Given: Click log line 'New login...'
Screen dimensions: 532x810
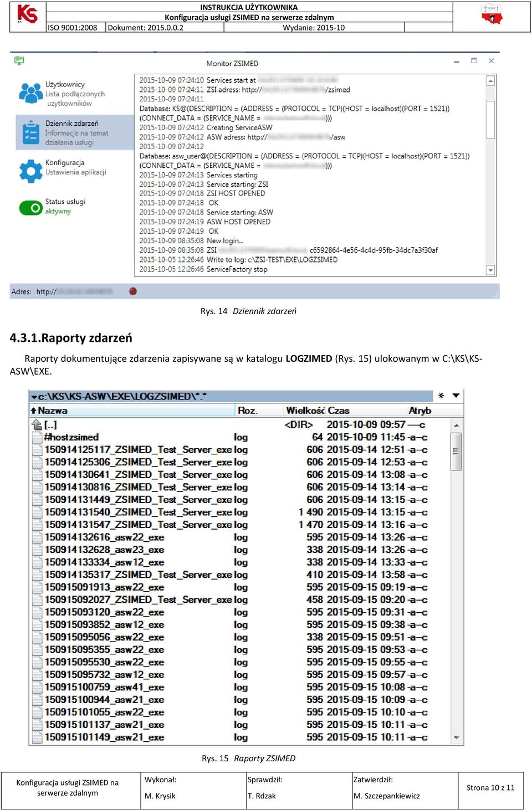Looking at the screenshot, I should coord(225,241).
